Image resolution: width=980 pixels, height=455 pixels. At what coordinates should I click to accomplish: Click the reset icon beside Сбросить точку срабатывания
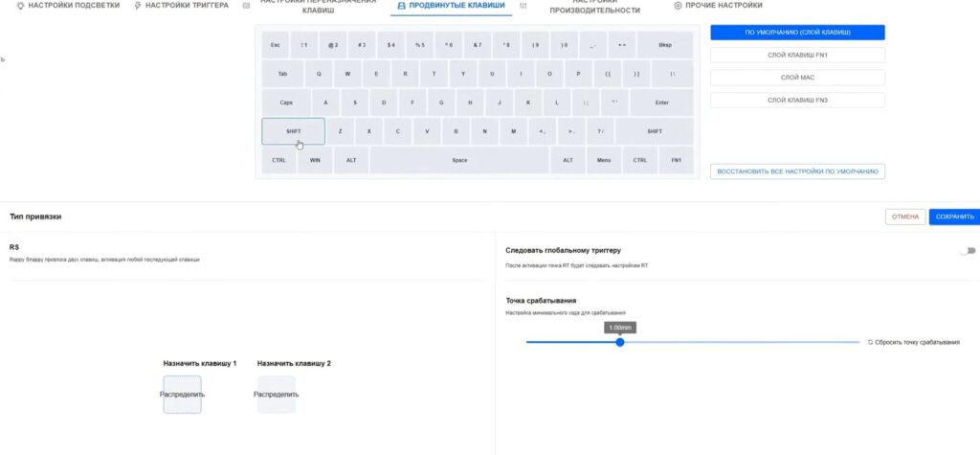pyautogui.click(x=870, y=342)
